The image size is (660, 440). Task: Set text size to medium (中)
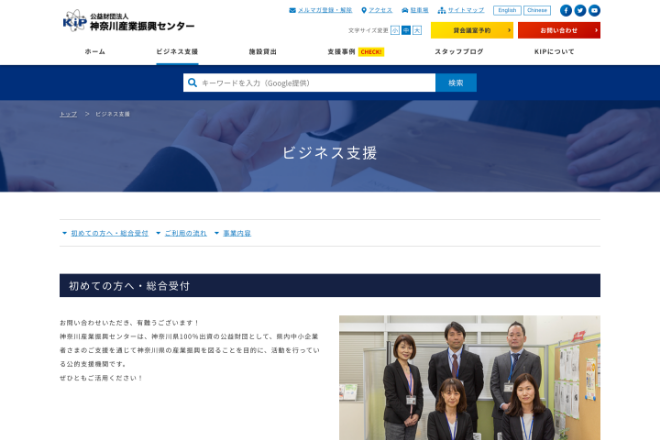(406, 31)
